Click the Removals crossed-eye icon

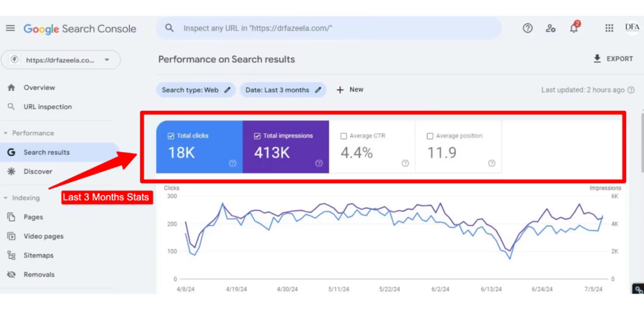click(11, 274)
